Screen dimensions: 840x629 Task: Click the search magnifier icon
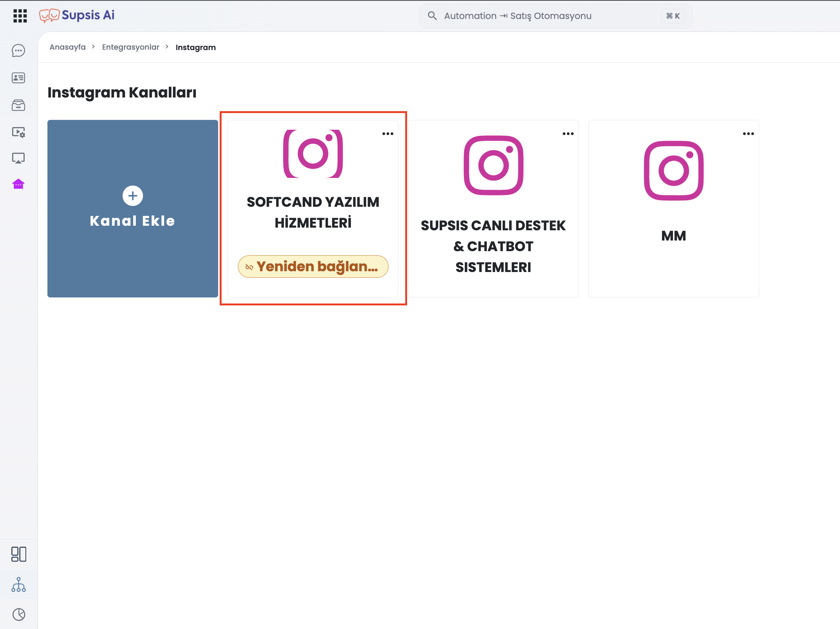pos(432,16)
